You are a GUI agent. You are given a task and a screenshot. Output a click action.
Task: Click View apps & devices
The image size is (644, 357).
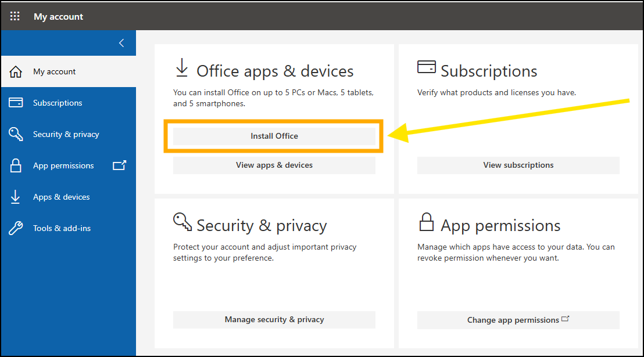(x=274, y=165)
